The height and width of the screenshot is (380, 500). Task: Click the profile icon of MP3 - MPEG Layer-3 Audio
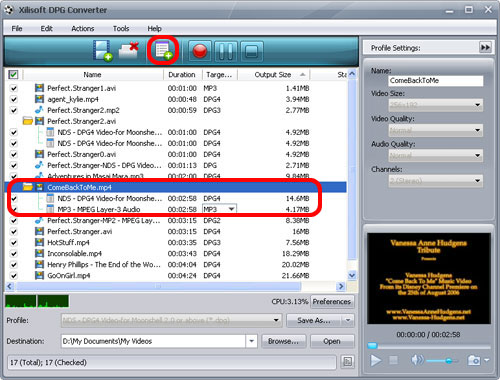[50, 209]
